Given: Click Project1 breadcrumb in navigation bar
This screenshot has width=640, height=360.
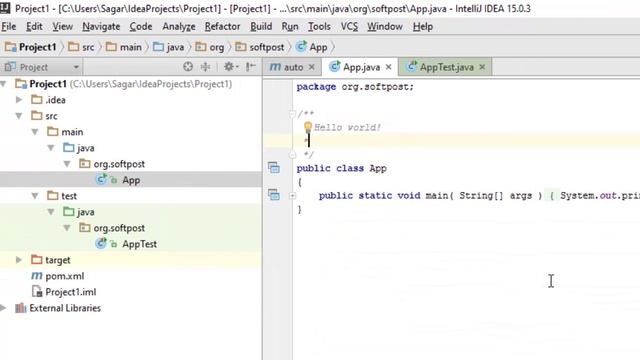Looking at the screenshot, I should (x=31, y=47).
